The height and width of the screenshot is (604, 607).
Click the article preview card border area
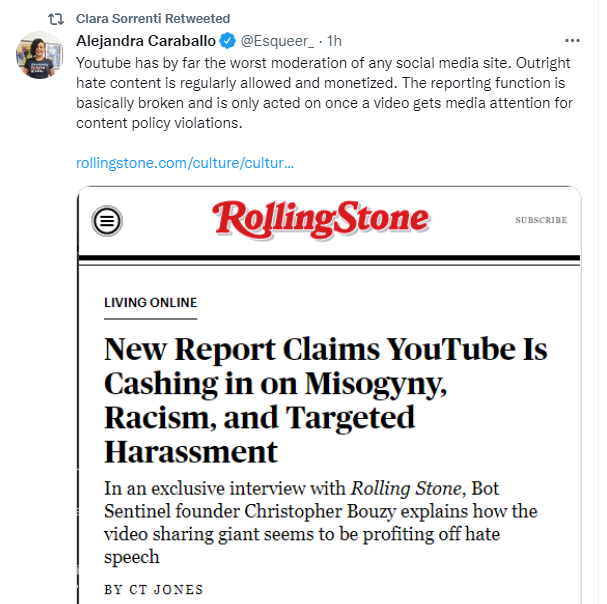click(329, 395)
